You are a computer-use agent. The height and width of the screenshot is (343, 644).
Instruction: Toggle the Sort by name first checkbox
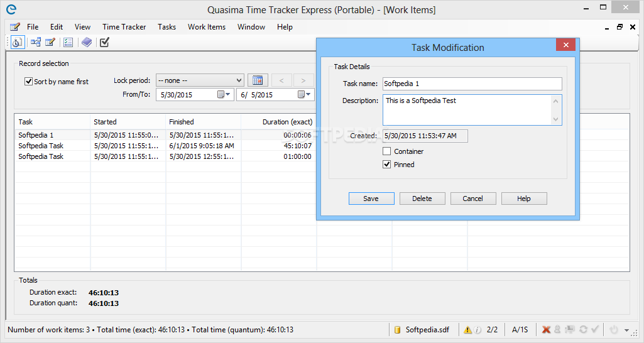click(28, 81)
